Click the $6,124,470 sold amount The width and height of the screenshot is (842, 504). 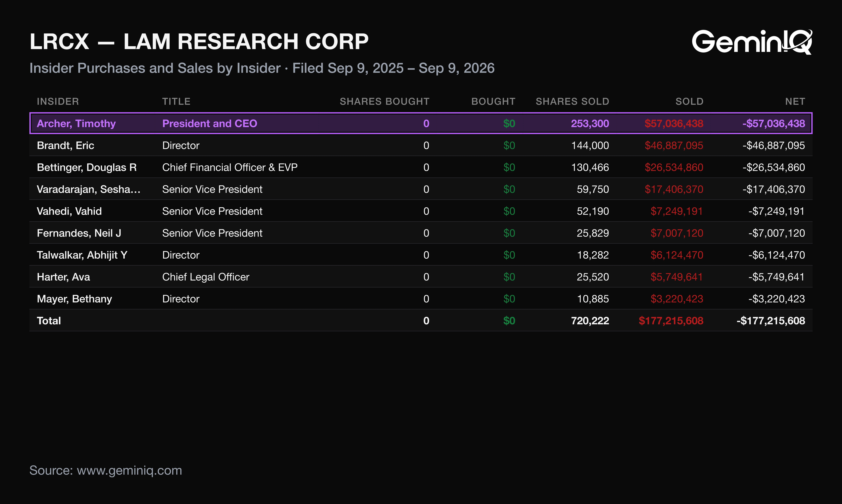click(677, 255)
